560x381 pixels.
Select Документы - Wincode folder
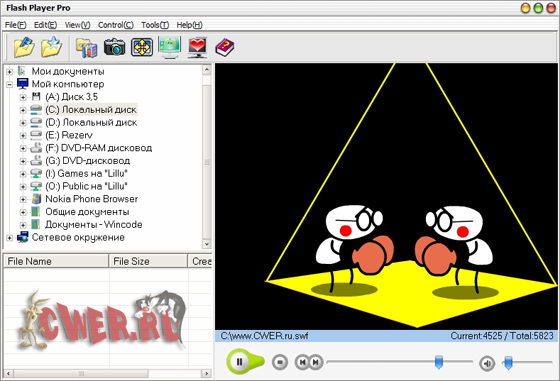(94, 225)
